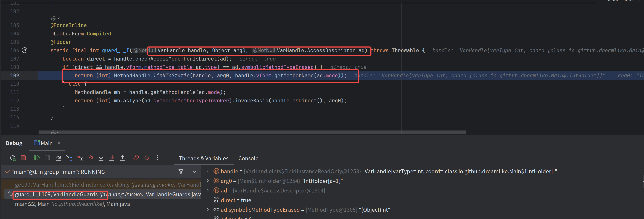Viewport: 644px width, 219px height.
Task: Expand the ad variable node
Action: click(x=207, y=191)
